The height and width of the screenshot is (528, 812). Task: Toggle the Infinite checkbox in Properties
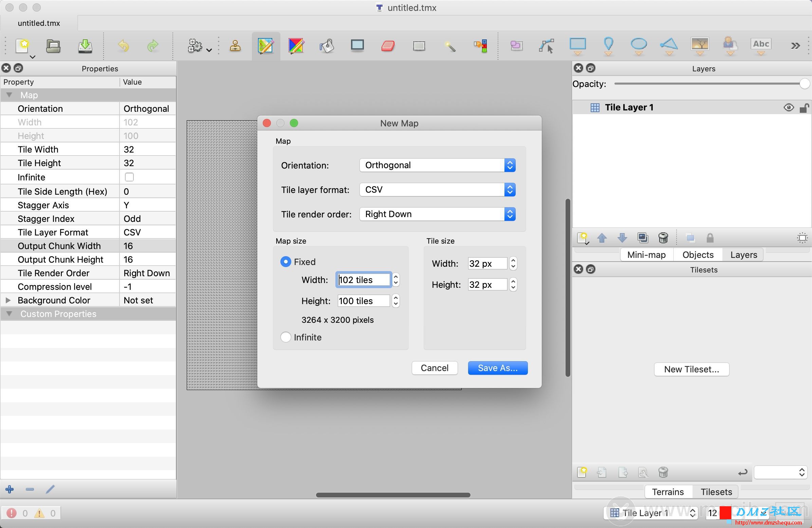(129, 177)
